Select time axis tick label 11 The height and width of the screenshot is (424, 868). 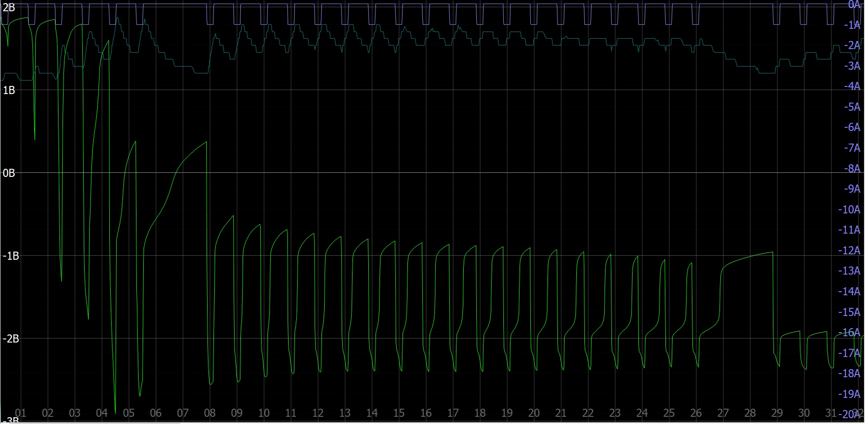click(x=291, y=413)
